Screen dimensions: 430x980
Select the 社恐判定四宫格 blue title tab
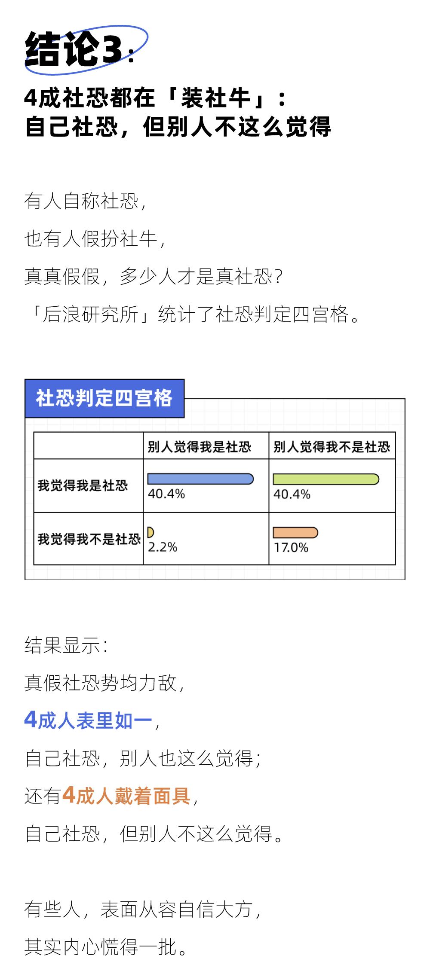click(104, 398)
